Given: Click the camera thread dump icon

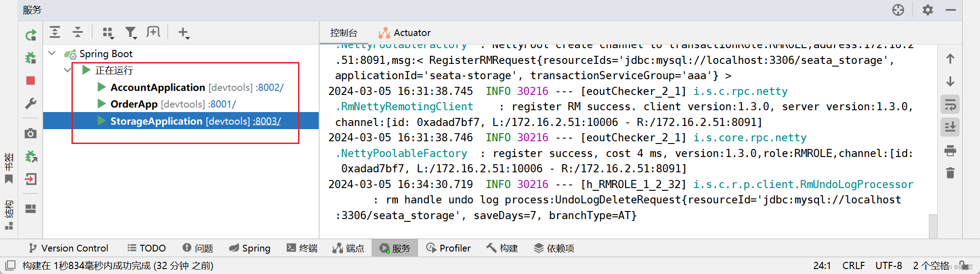Looking at the screenshot, I should pyautogui.click(x=31, y=133).
